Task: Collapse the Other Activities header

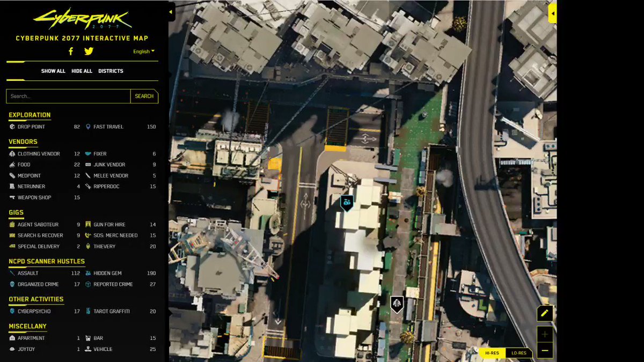Action: click(x=36, y=299)
